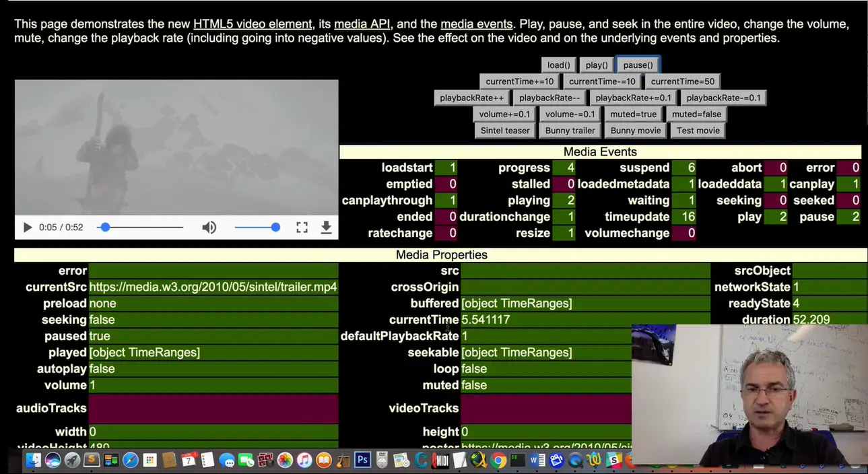The width and height of the screenshot is (868, 474).
Task: Enter fullscreen mode on the video
Action: [x=302, y=228]
